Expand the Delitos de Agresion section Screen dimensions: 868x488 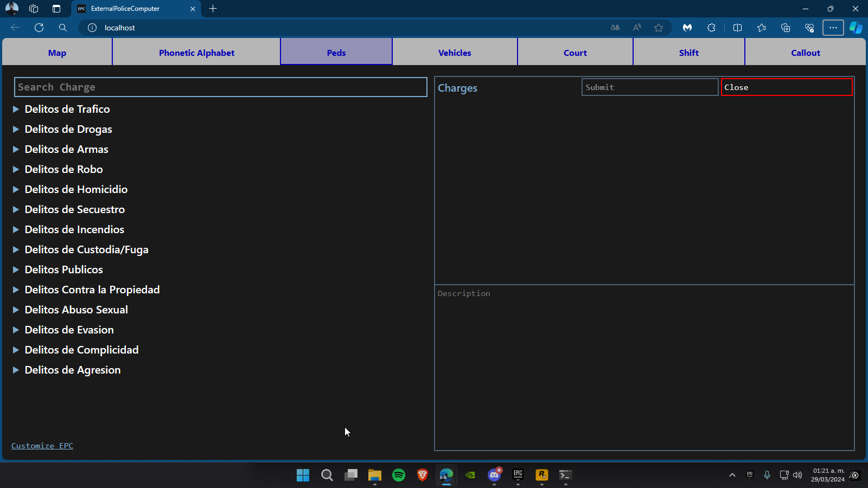click(72, 370)
